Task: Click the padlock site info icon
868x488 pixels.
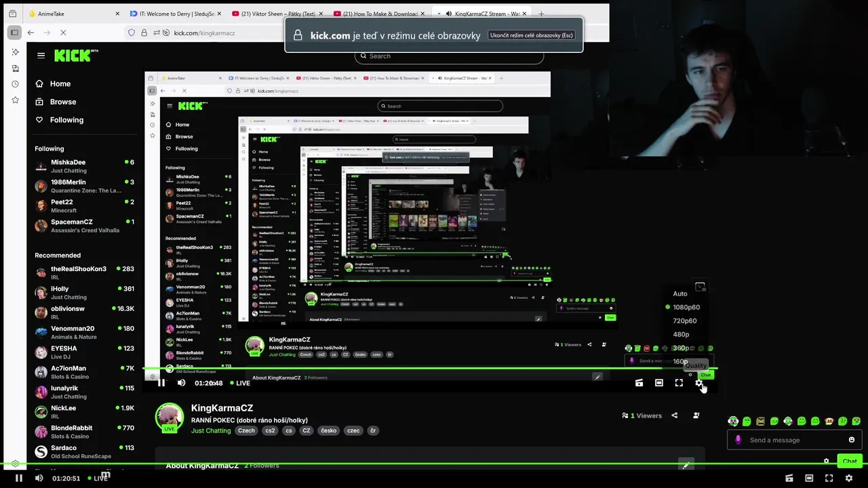Action: [x=144, y=33]
